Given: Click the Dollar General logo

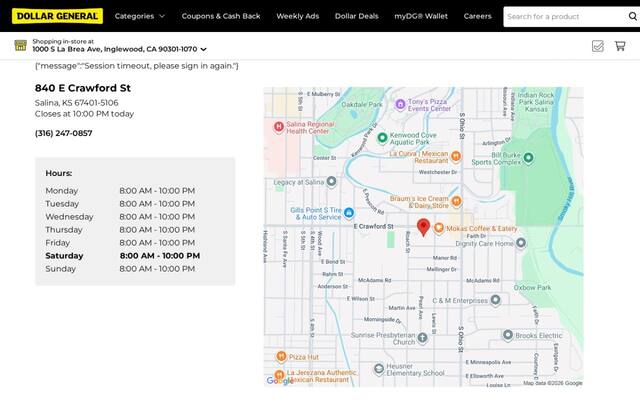Looking at the screenshot, I should (x=57, y=16).
